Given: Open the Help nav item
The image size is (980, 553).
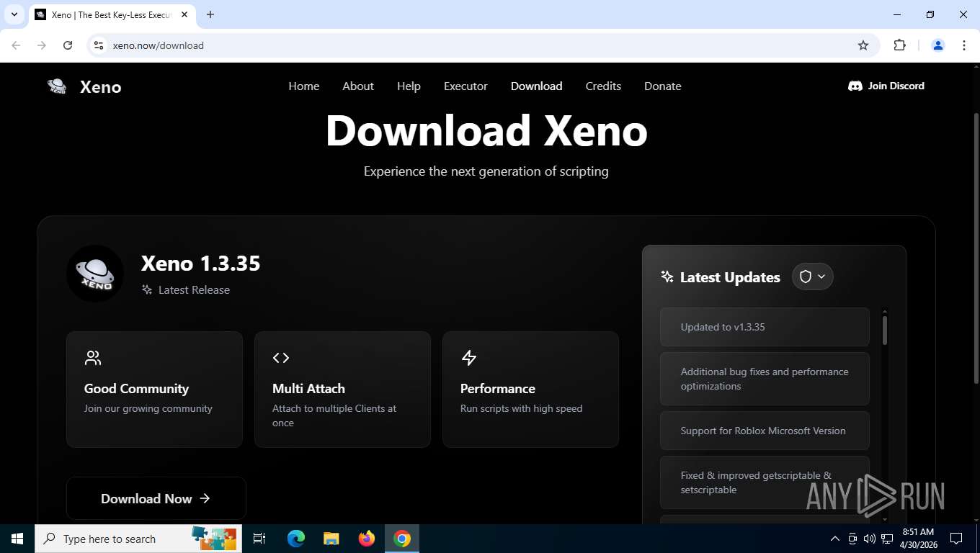Looking at the screenshot, I should pyautogui.click(x=409, y=86).
